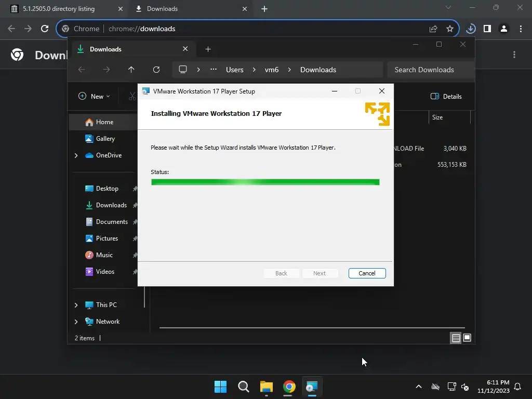
Task: Reload the Chrome page
Action: pos(45,29)
